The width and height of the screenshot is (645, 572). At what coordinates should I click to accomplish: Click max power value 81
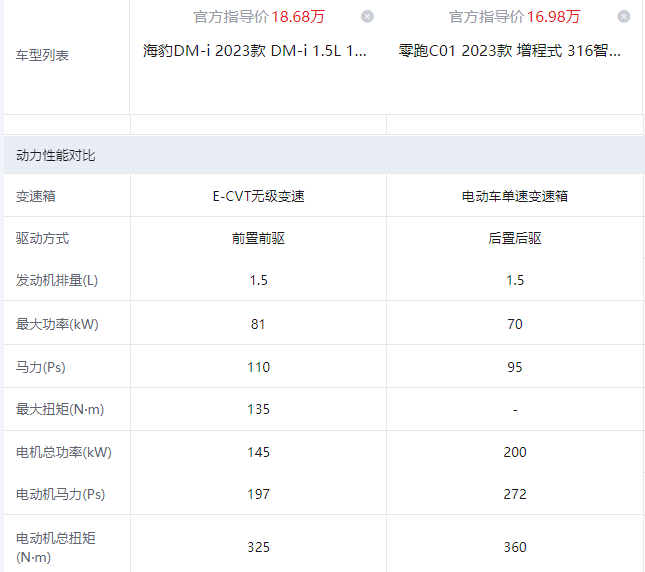(258, 324)
